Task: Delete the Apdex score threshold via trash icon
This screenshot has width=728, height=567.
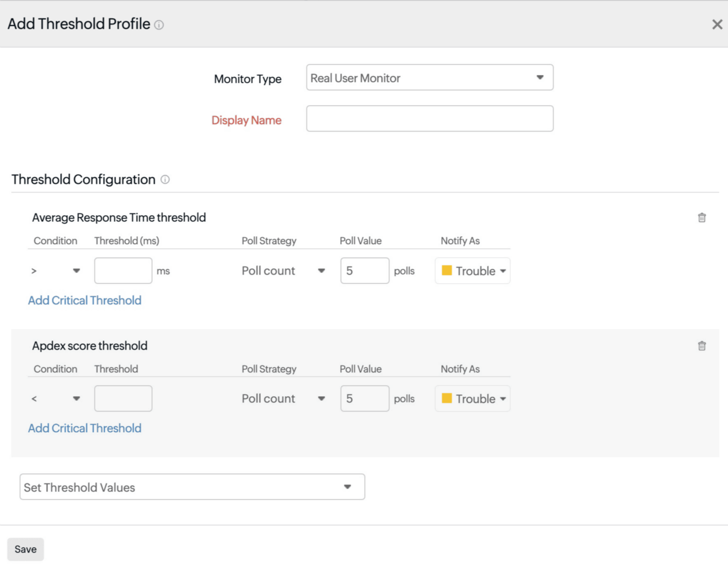Action: (x=702, y=346)
